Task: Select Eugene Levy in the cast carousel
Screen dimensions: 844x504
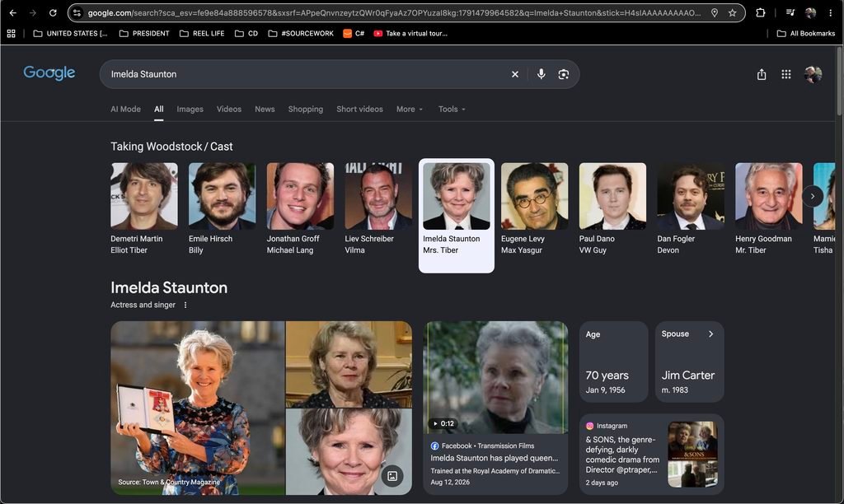Action: click(534, 209)
